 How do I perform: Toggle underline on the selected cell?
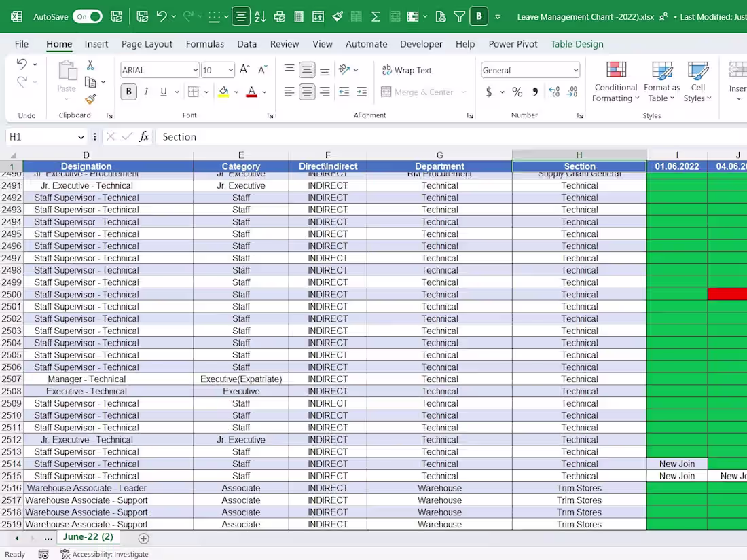pyautogui.click(x=162, y=92)
